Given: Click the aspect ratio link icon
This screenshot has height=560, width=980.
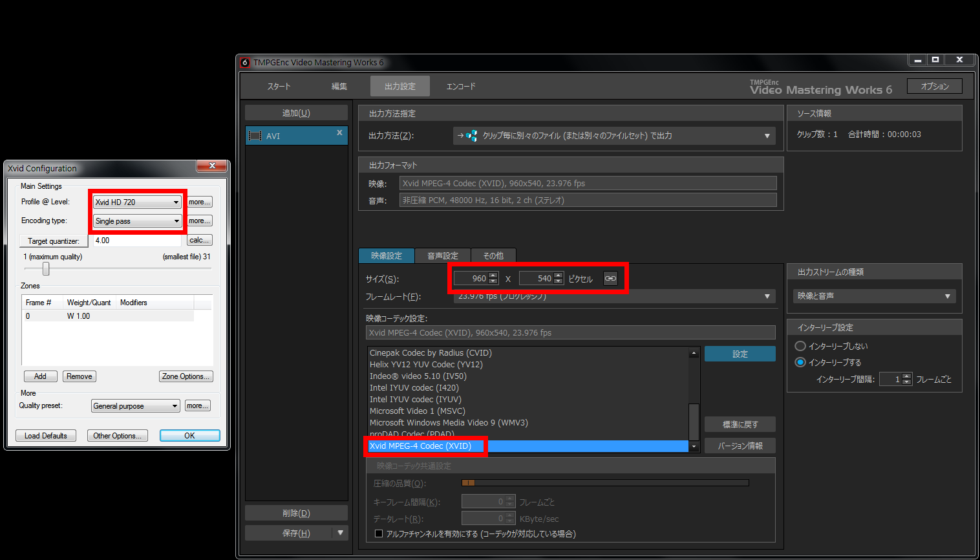Looking at the screenshot, I should 610,278.
